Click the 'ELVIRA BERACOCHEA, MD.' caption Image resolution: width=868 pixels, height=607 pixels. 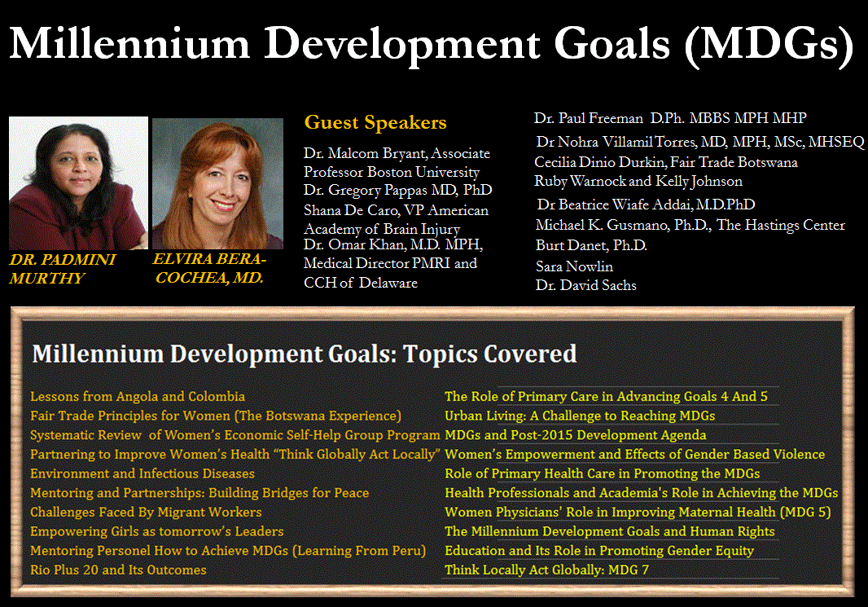tap(210, 268)
